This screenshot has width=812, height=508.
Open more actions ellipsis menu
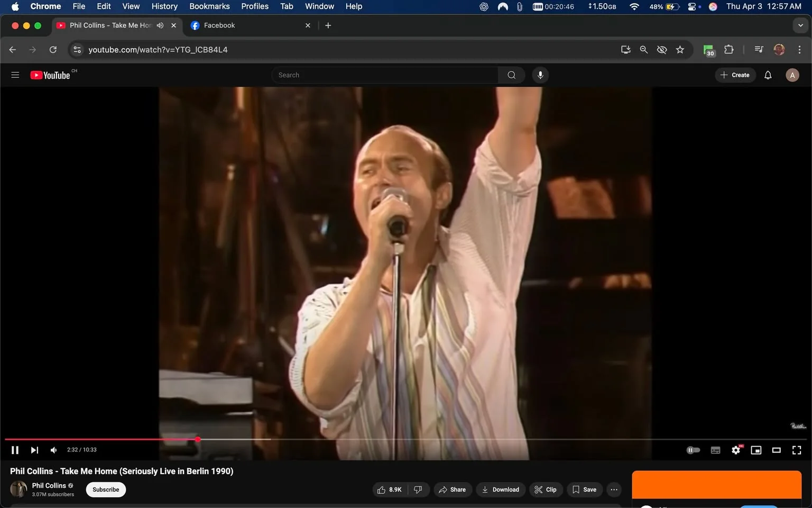[614, 489]
